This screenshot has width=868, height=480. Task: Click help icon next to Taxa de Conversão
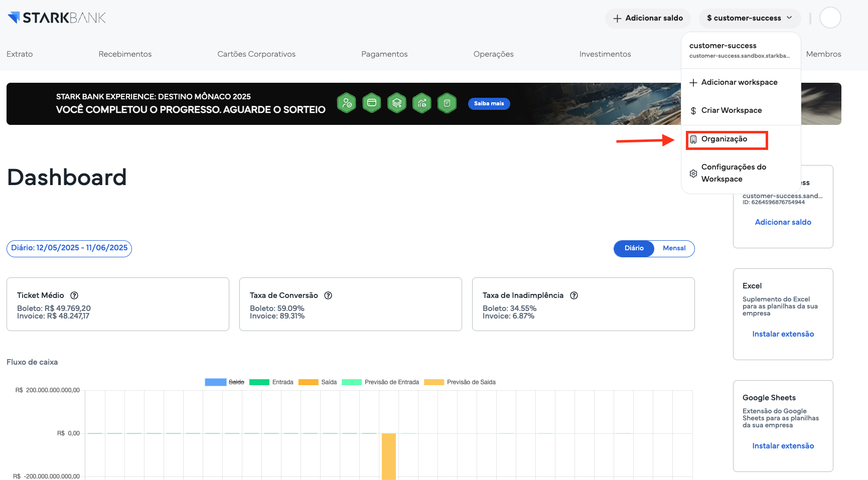[328, 295]
